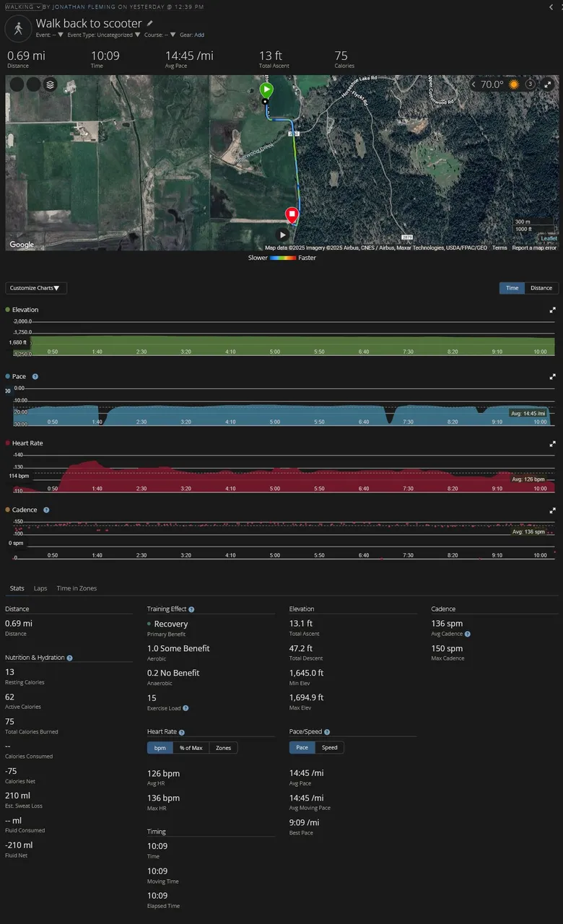Open Exercise Load help icon
This screenshot has width=563, height=924.
tap(186, 708)
